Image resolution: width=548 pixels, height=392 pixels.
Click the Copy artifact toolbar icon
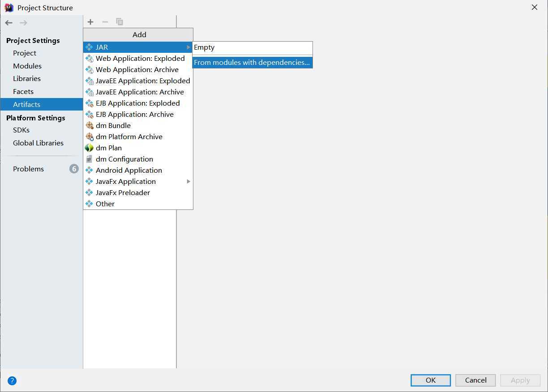click(x=120, y=22)
